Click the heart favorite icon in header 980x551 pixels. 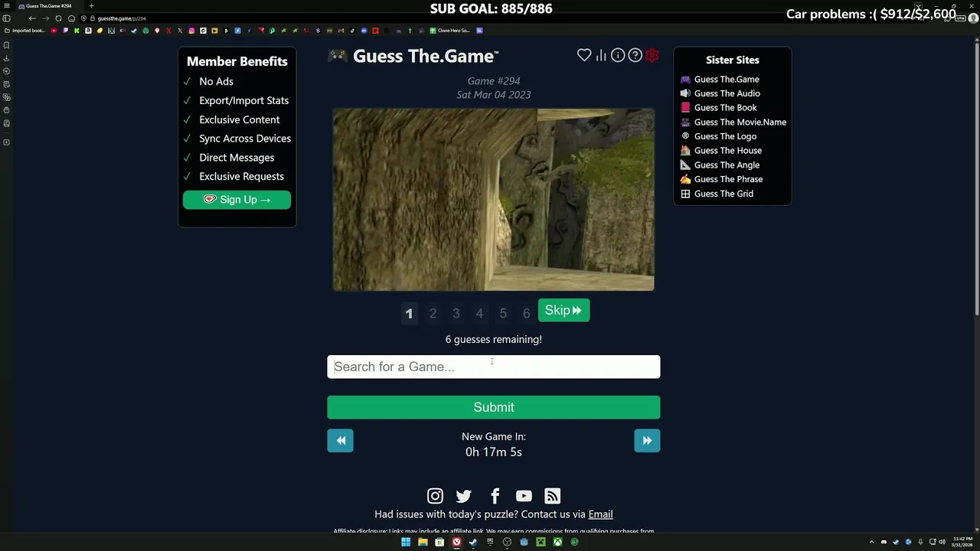coord(584,55)
